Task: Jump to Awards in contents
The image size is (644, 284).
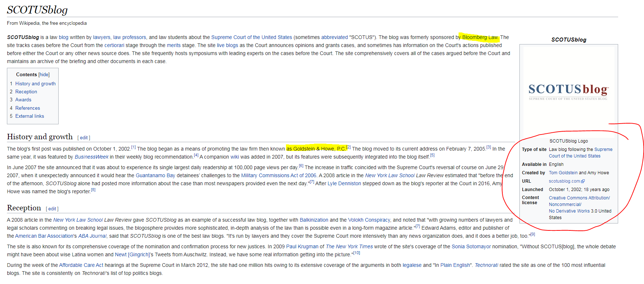Action: (x=23, y=100)
